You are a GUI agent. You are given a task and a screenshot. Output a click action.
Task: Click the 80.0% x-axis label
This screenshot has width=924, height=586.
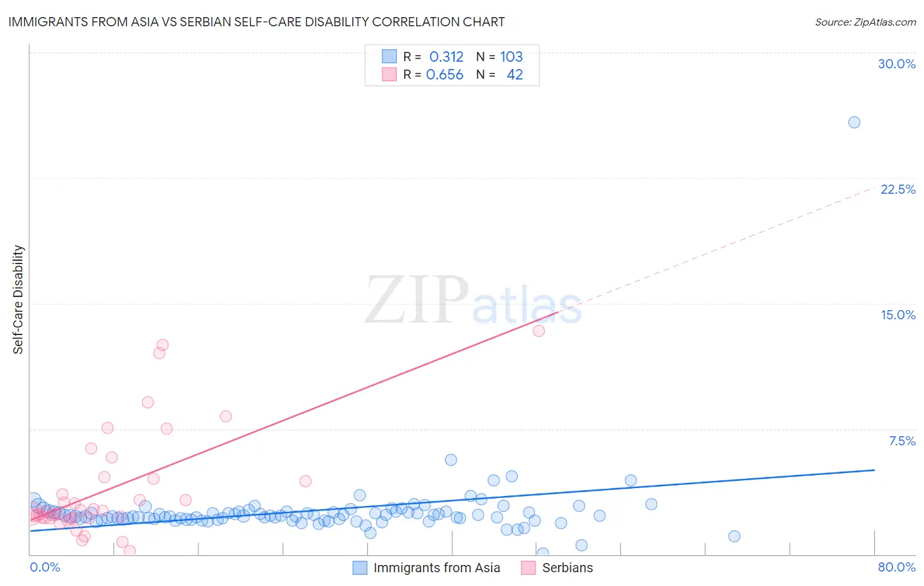(x=897, y=567)
